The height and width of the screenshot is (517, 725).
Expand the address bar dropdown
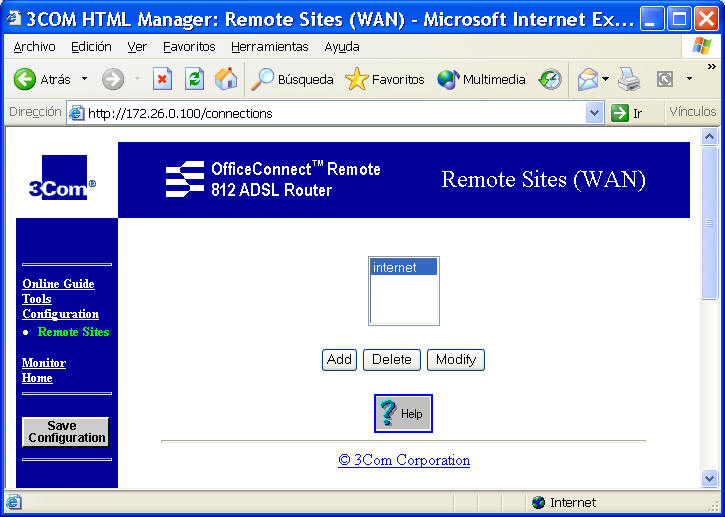595,113
